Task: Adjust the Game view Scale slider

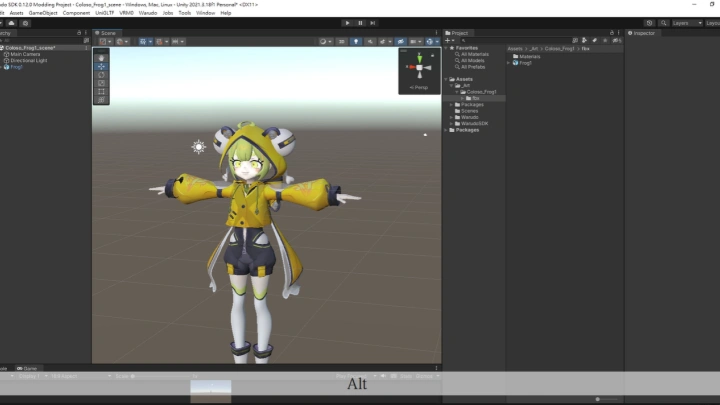Action: 161,376
